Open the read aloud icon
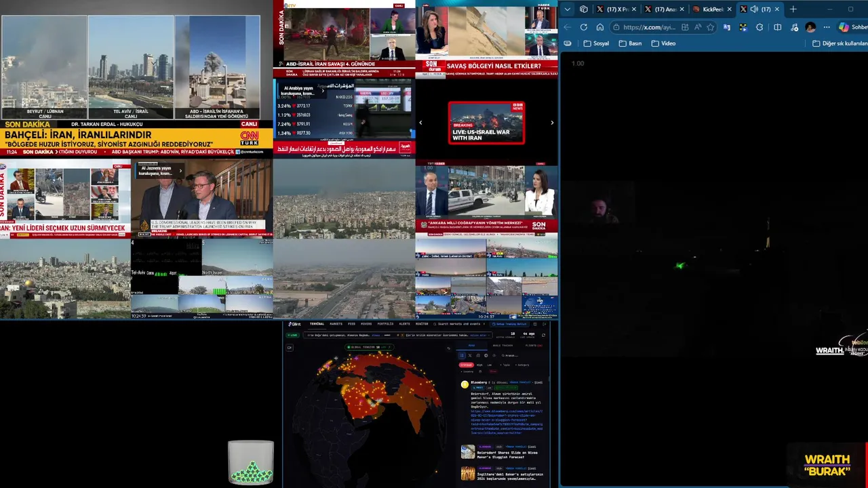Viewport: 868px width, 488px height. pos(698,27)
